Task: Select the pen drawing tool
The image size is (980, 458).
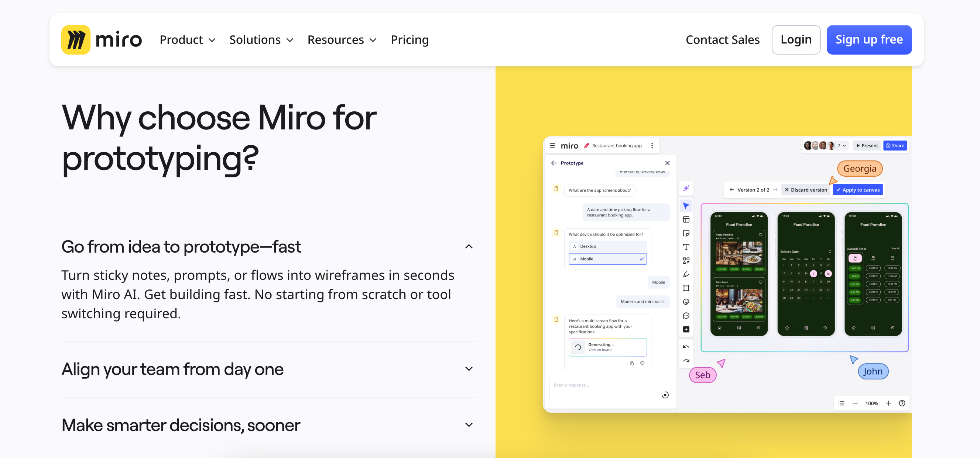Action: tap(686, 274)
